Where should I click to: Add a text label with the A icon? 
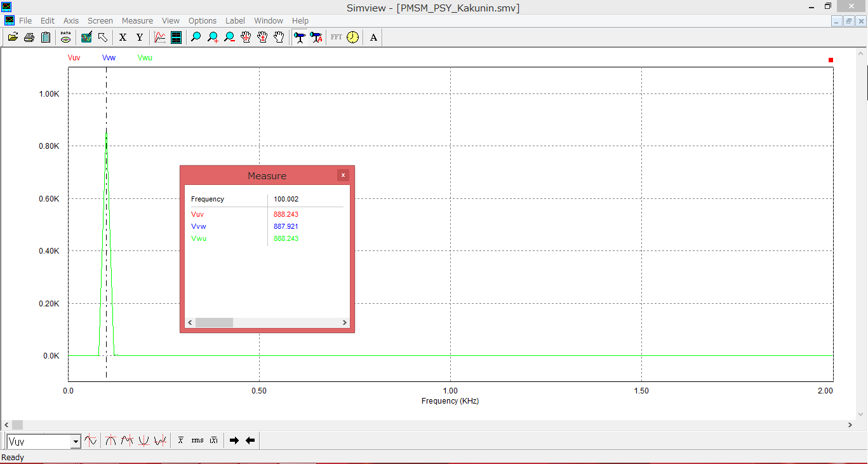coord(373,38)
